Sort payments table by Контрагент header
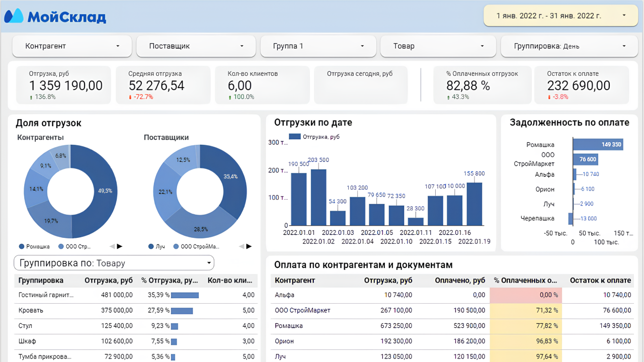 click(x=295, y=281)
